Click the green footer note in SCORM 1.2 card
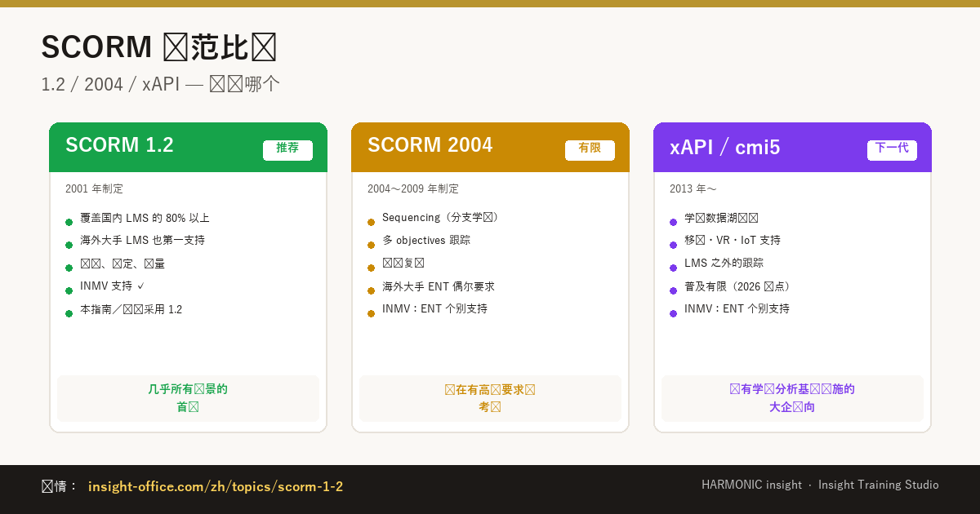The height and width of the screenshot is (514, 980). [x=188, y=398]
